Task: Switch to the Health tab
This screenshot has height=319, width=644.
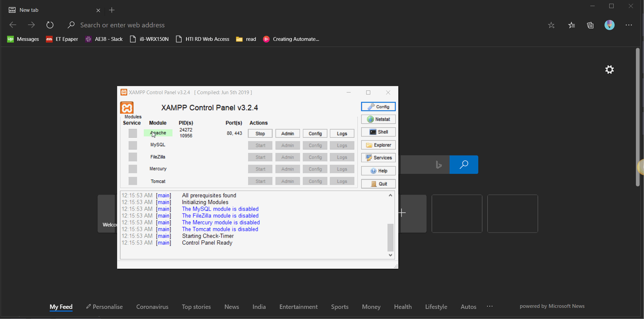Action: tap(403, 307)
